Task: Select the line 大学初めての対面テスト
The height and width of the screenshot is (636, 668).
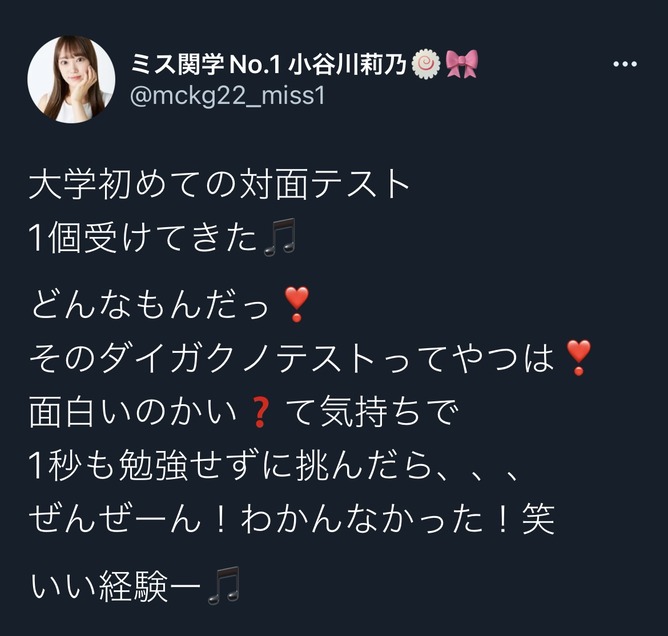Action: click(219, 185)
